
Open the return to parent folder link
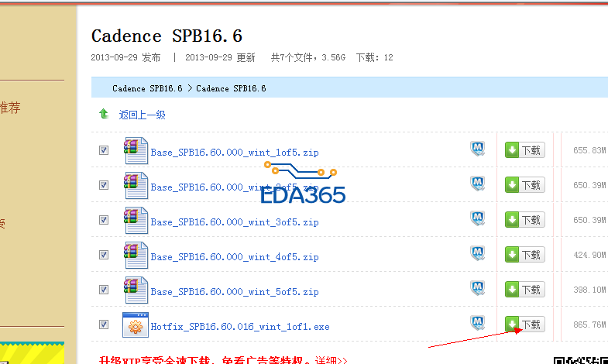click(x=142, y=115)
